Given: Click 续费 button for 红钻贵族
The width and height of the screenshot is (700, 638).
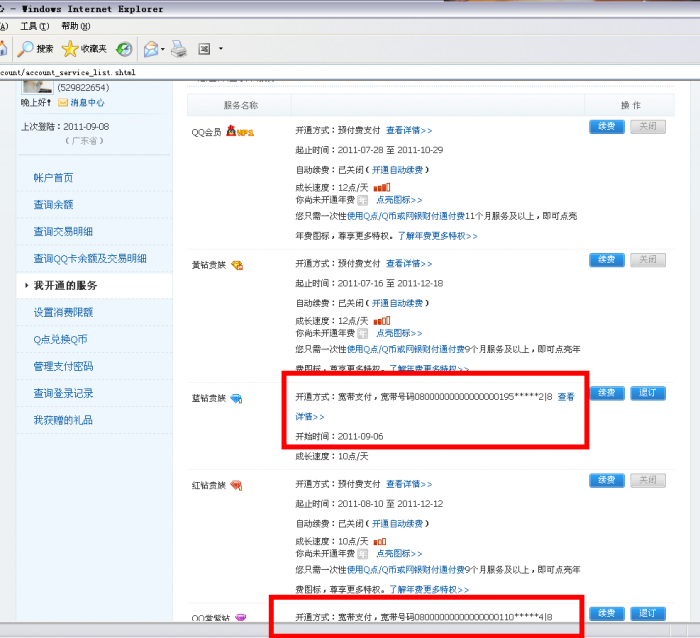Looking at the screenshot, I should click(x=606, y=480).
